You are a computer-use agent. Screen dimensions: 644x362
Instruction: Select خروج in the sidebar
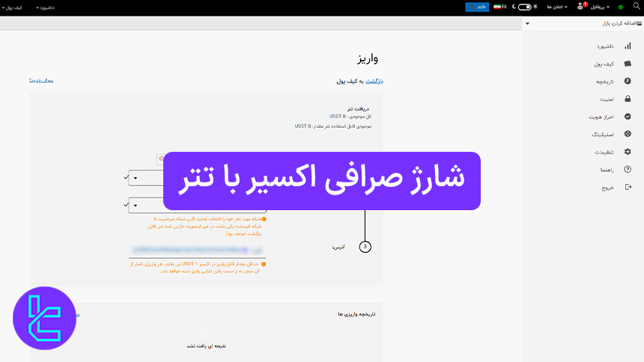pos(608,188)
